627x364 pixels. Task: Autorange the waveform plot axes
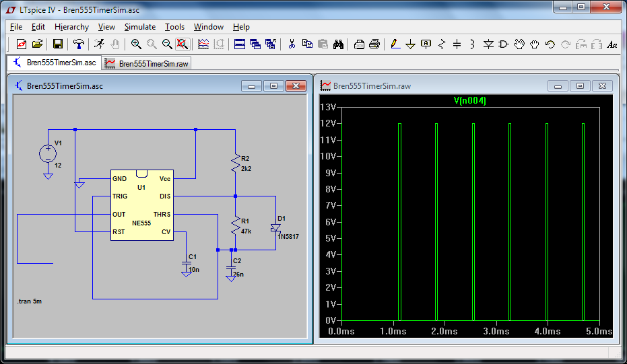[203, 44]
